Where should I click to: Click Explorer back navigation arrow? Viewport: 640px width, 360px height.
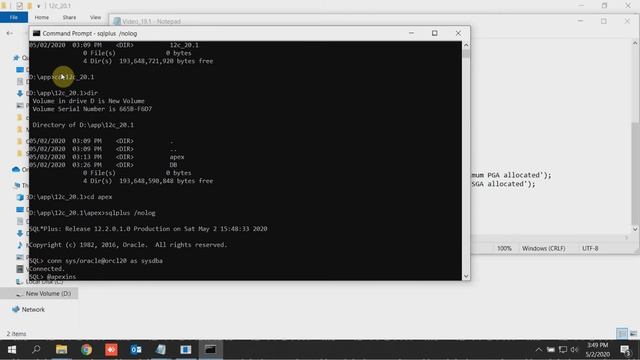pos(9,33)
